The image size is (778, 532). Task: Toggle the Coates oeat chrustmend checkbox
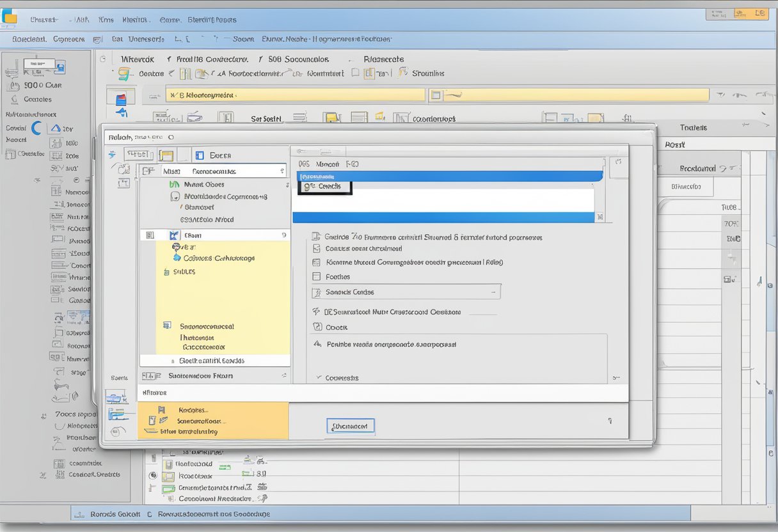pyautogui.click(x=316, y=249)
